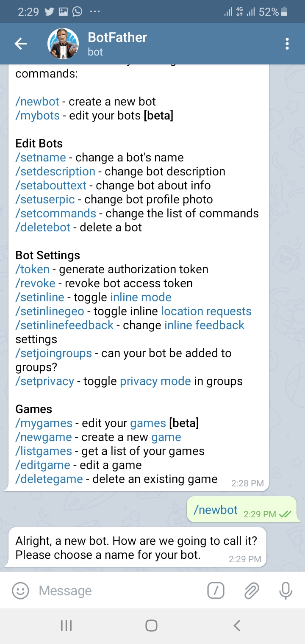The image size is (305, 644).
Task: Open the inline mode link
Action: pyautogui.click(x=141, y=297)
